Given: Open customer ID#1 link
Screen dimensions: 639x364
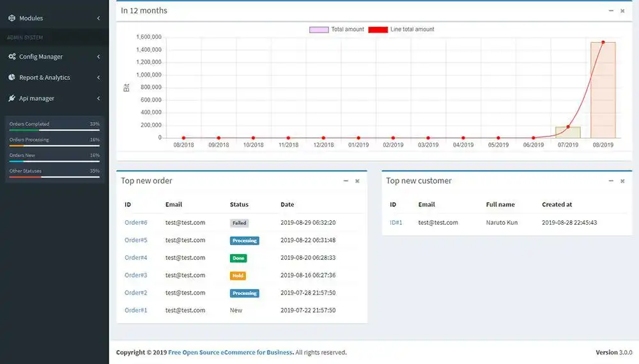Looking at the screenshot, I should tap(396, 223).
